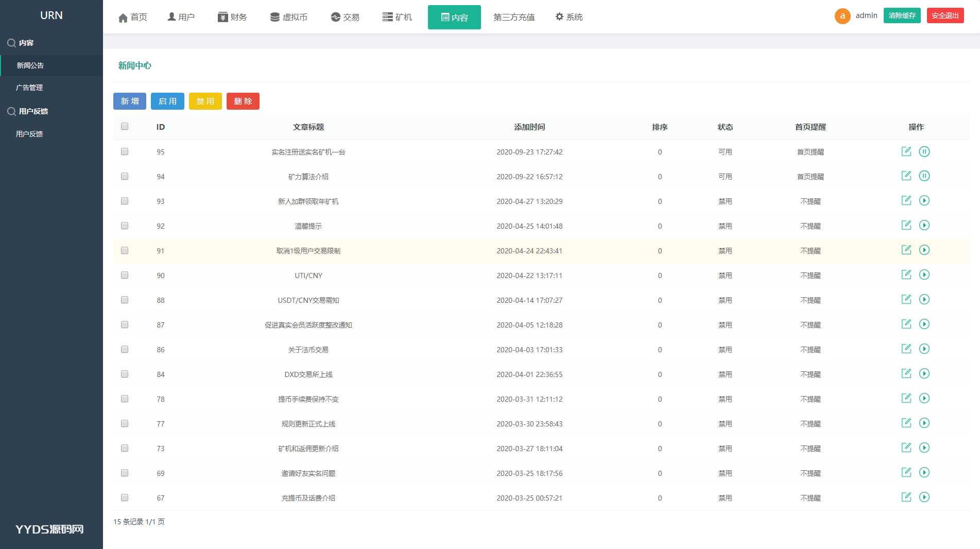Pause article 94 using its pause icon

tap(924, 176)
